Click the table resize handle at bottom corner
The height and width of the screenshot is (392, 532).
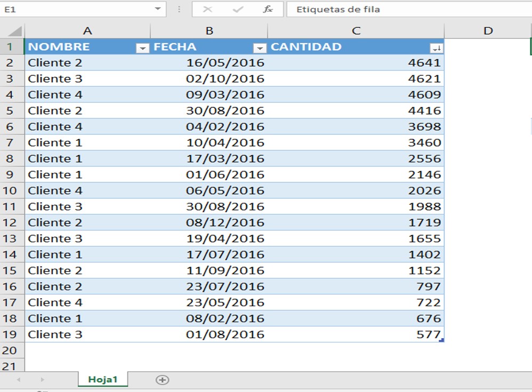(441, 340)
